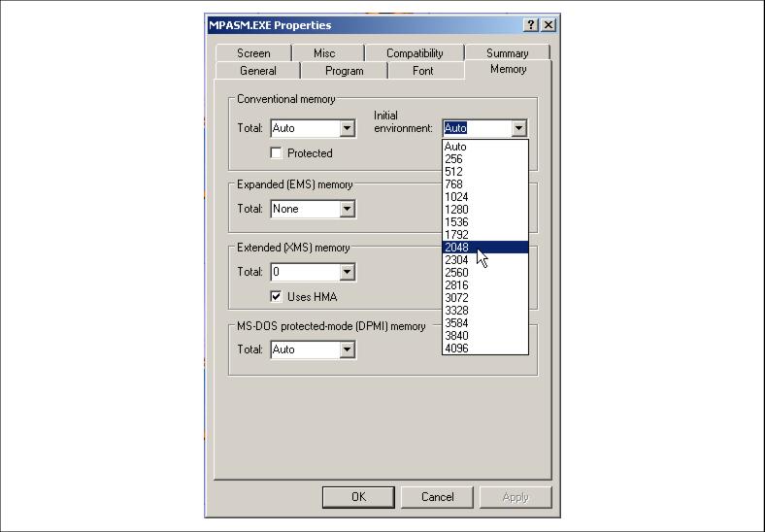The width and height of the screenshot is (765, 532).
Task: Uncheck the Uses HMA checkbox
Action: click(x=276, y=296)
